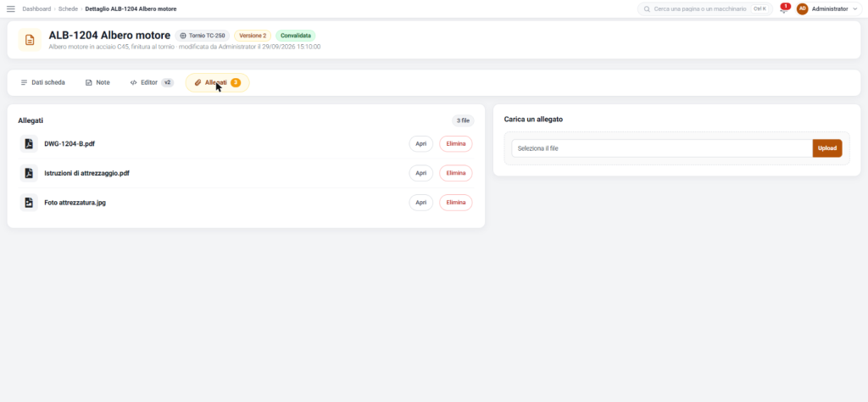Click the Tornio TC-250 badge
The width and height of the screenshot is (868, 402).
coord(203,36)
